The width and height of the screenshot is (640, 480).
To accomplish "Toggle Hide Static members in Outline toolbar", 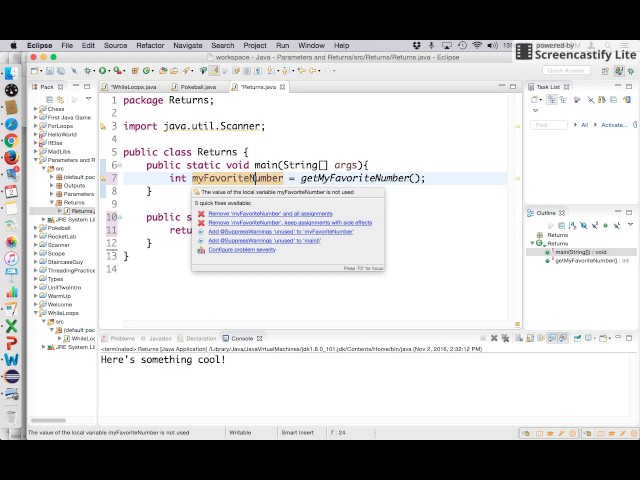I will (595, 225).
